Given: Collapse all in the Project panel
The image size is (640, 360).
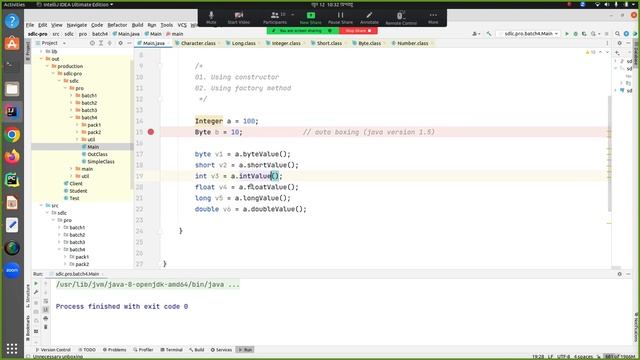Looking at the screenshot, I should coord(110,43).
